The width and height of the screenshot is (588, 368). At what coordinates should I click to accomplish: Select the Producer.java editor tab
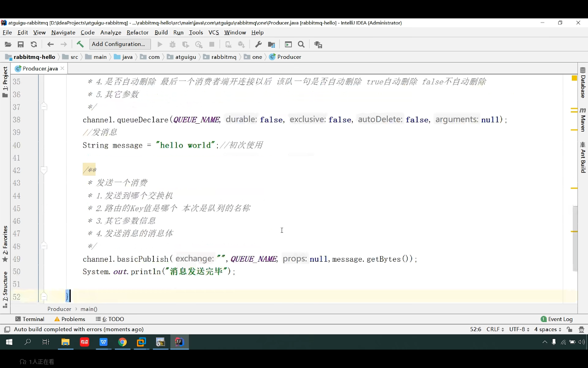click(x=40, y=69)
